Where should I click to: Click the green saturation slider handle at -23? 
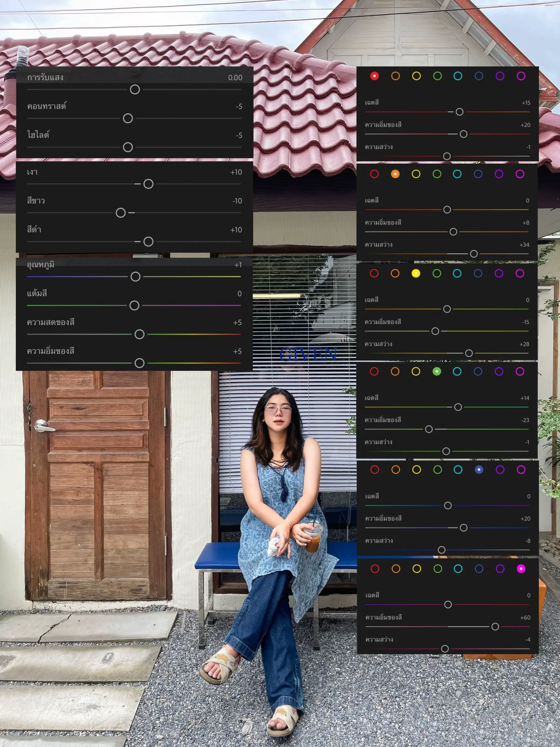[429, 429]
